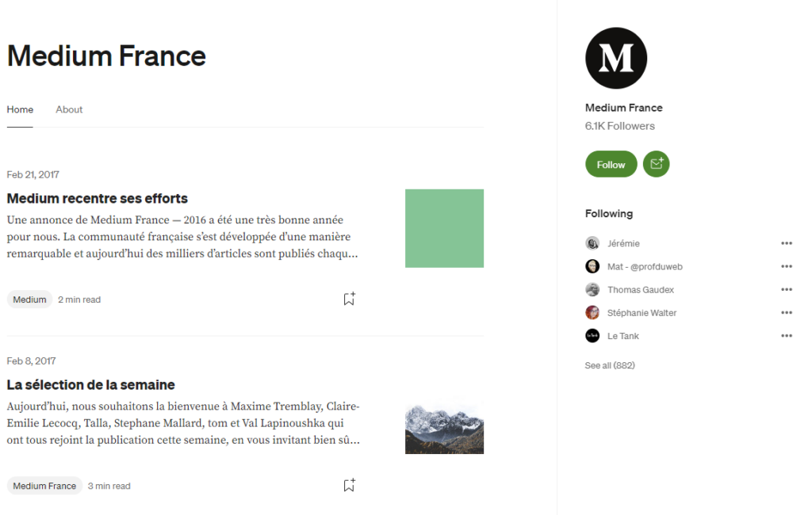Click Le Tank's avatar icon
This screenshot has height=515, width=812.
pyautogui.click(x=592, y=336)
